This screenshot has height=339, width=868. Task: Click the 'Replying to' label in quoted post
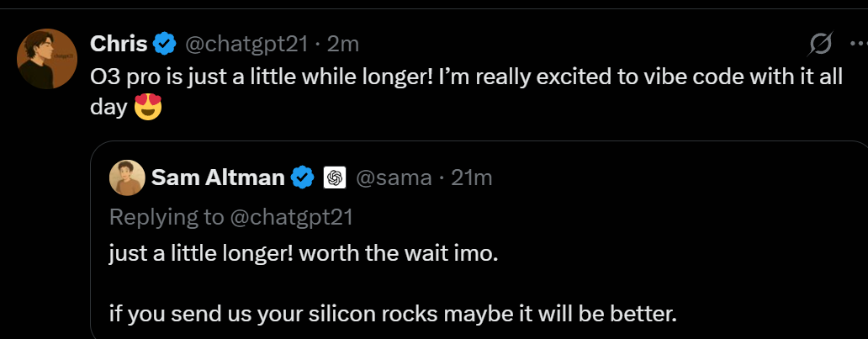167,218
